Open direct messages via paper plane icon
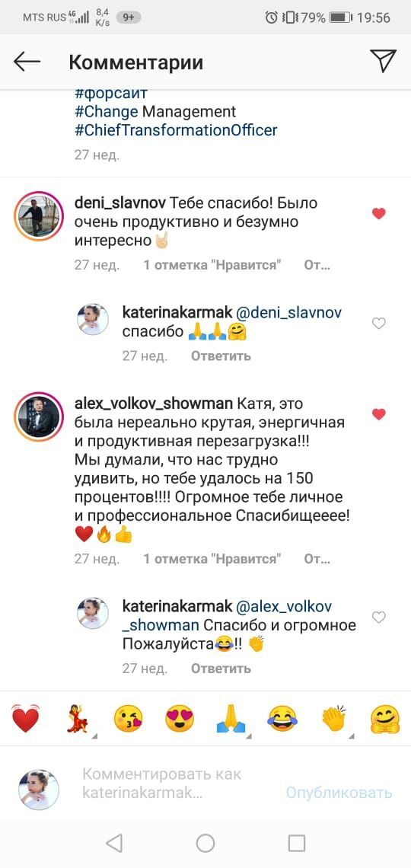This screenshot has height=868, width=411. (383, 61)
